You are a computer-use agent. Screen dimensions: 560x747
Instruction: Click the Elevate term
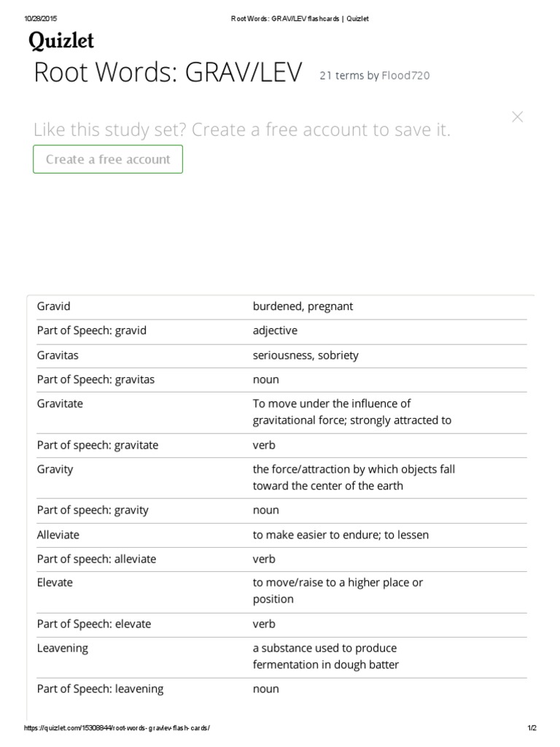(55, 582)
